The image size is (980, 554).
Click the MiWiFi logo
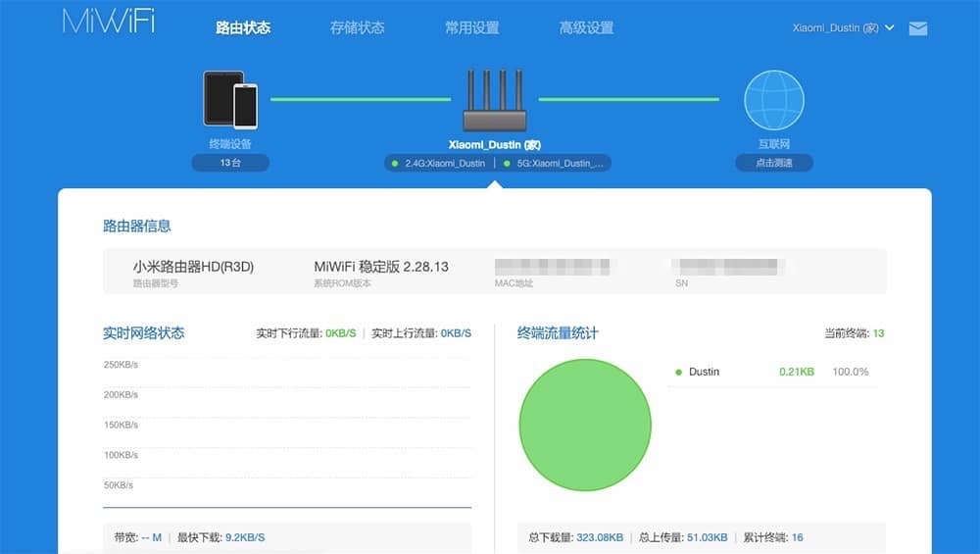108,22
